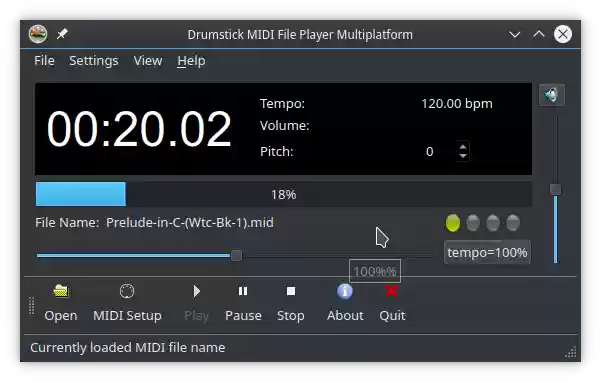601x382 pixels.
Task: Mute audio with the speaker icon
Action: tap(552, 95)
